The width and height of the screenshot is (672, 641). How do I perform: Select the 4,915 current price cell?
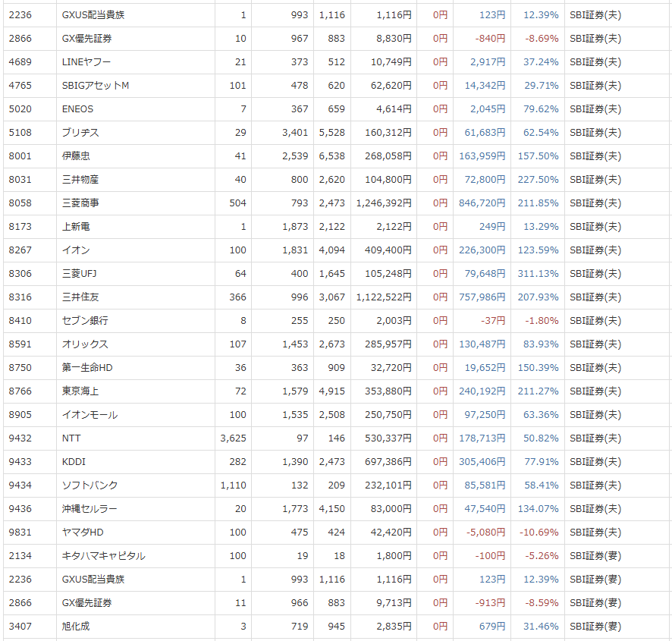point(331,391)
